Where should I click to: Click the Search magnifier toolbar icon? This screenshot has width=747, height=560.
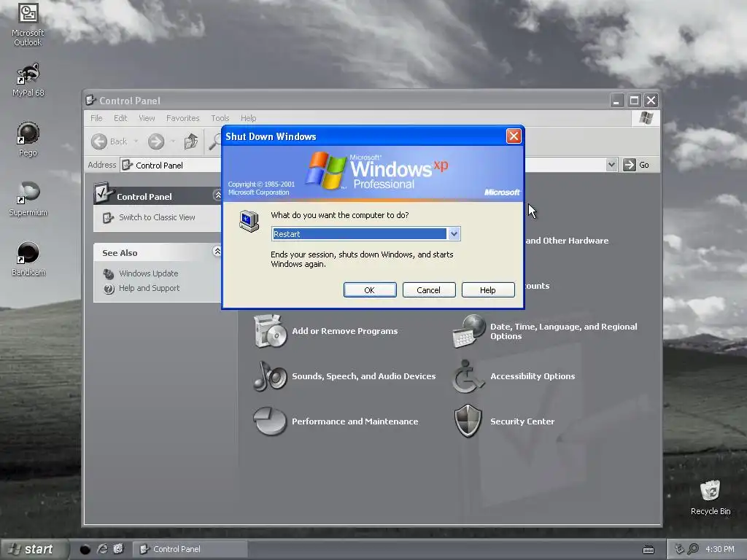[215, 141]
